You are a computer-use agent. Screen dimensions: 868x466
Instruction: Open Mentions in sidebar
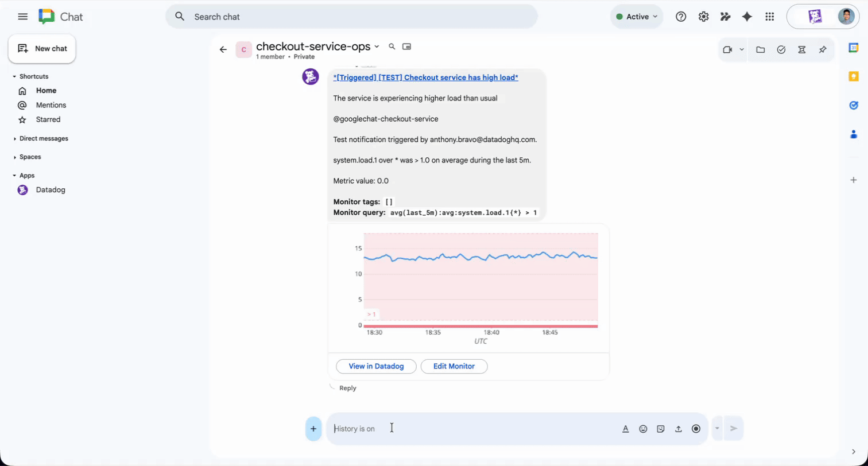coord(51,105)
